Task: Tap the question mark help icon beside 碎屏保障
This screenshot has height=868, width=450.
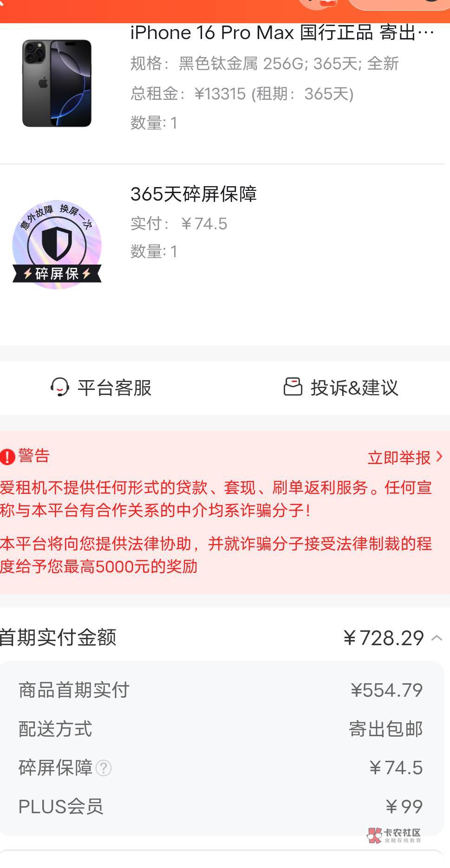Action: [104, 768]
